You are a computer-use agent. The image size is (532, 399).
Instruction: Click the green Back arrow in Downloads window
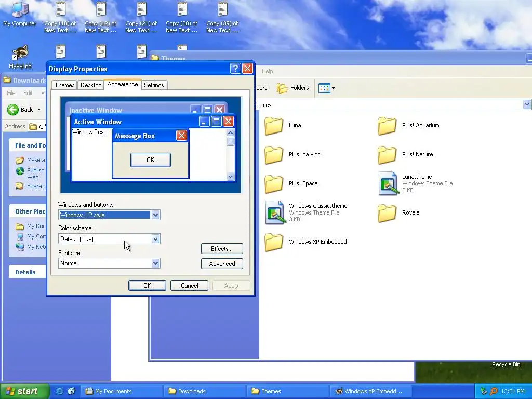point(13,110)
